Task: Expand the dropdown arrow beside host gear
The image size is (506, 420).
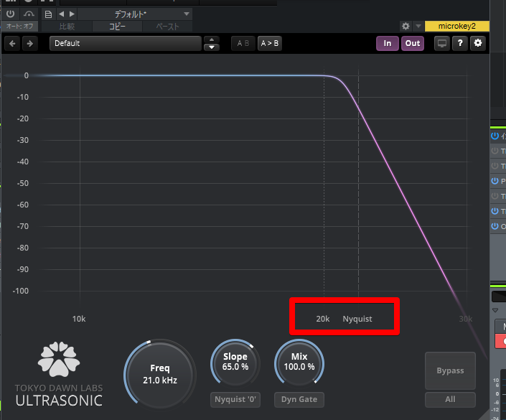Action: [x=418, y=27]
